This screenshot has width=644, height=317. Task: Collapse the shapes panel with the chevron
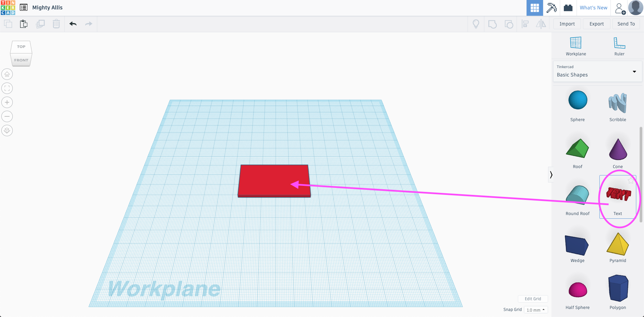pos(551,174)
